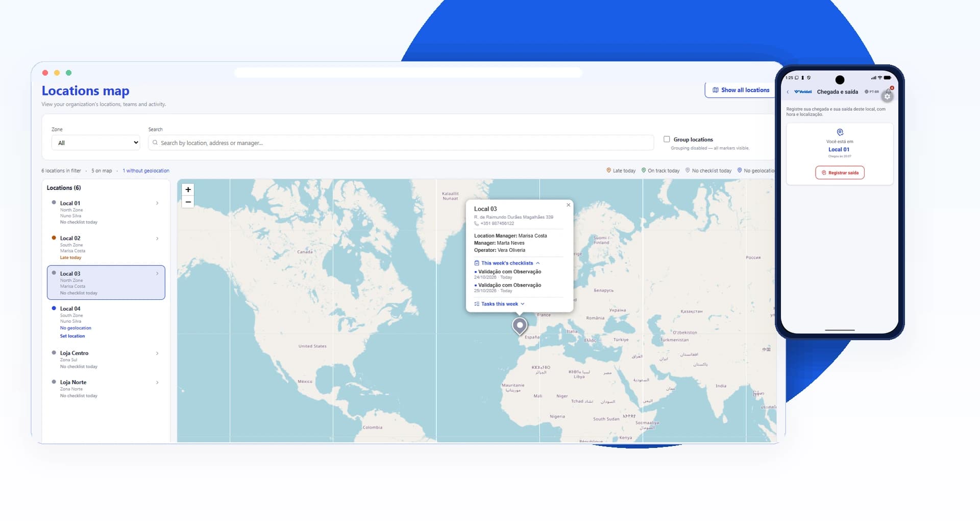
Task: Tap the back arrow in phone app
Action: 788,92
